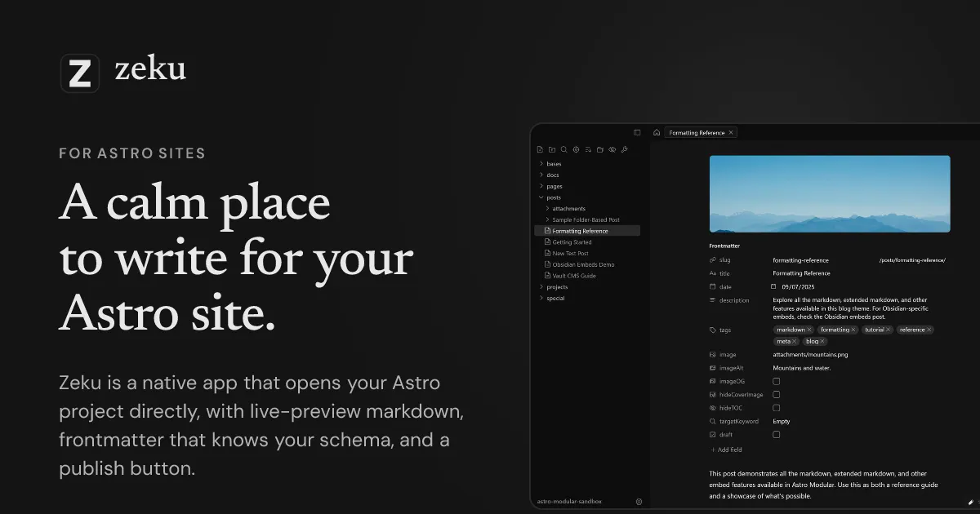
Task: Click the target locate-file icon in sidebar toolbar
Action: (576, 149)
